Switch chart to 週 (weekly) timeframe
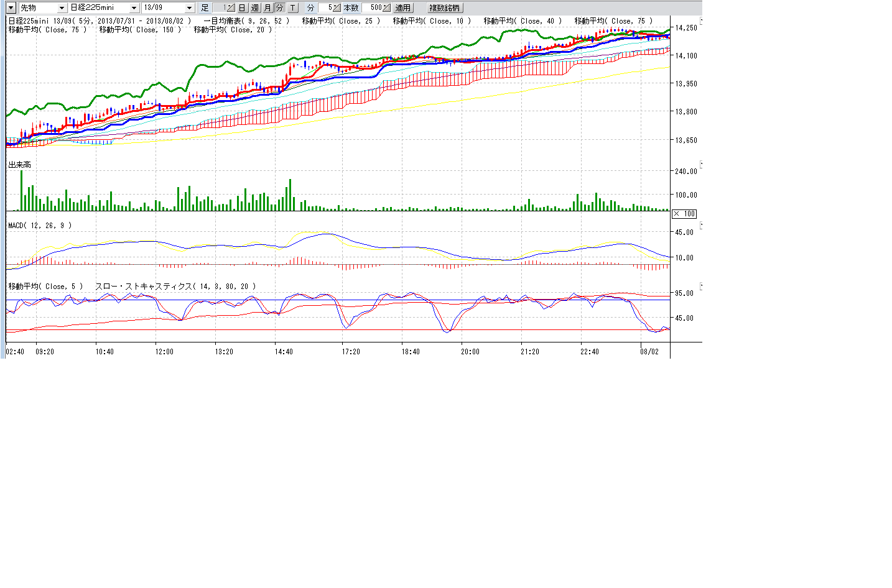Viewport: 892px width, 588px height. tap(255, 8)
